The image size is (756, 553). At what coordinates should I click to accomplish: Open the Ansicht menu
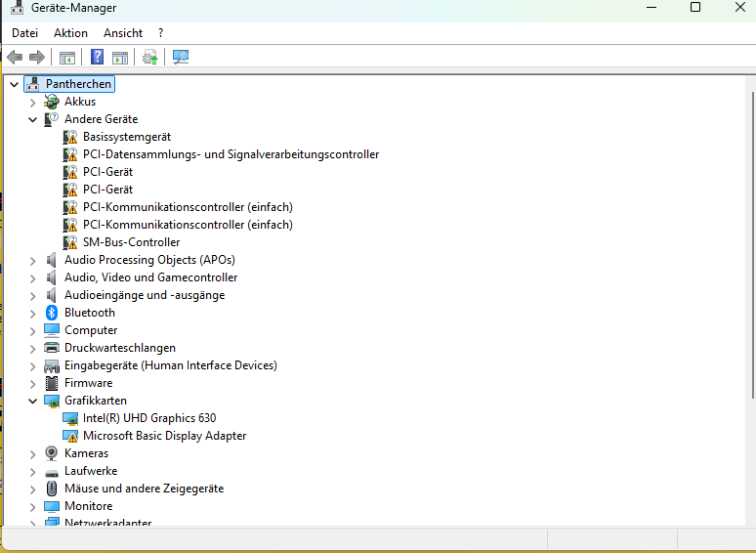click(123, 32)
